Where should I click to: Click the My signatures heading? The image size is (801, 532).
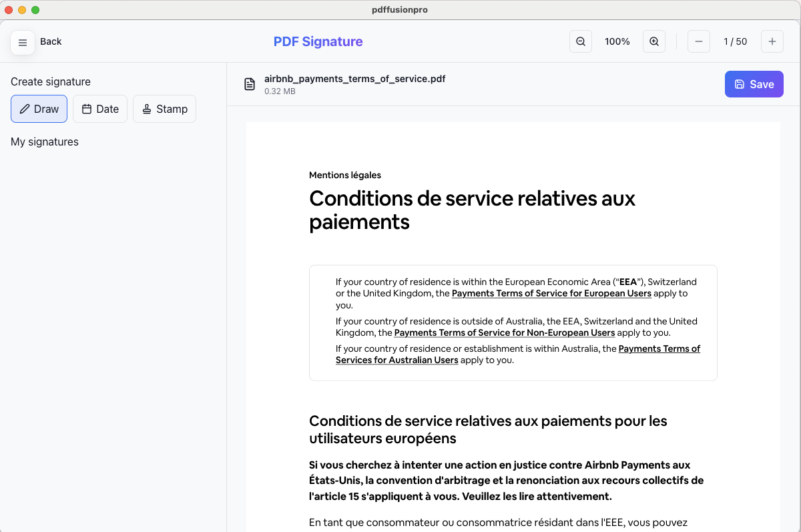point(45,142)
